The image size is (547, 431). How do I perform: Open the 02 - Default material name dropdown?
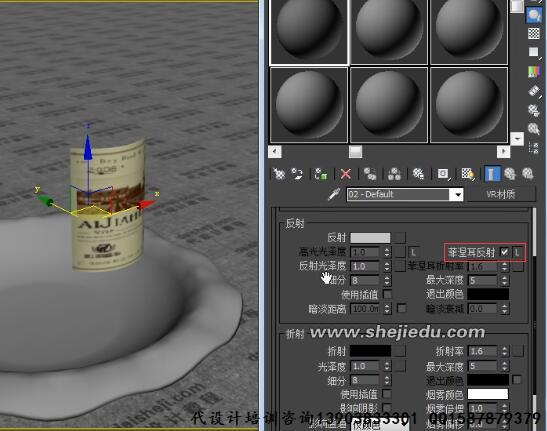pos(458,194)
